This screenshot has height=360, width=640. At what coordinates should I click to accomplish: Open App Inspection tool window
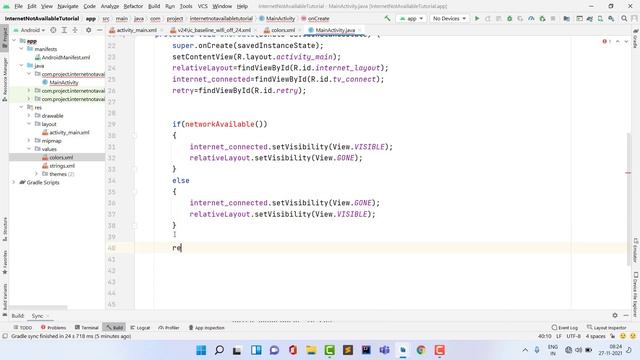coord(207,327)
